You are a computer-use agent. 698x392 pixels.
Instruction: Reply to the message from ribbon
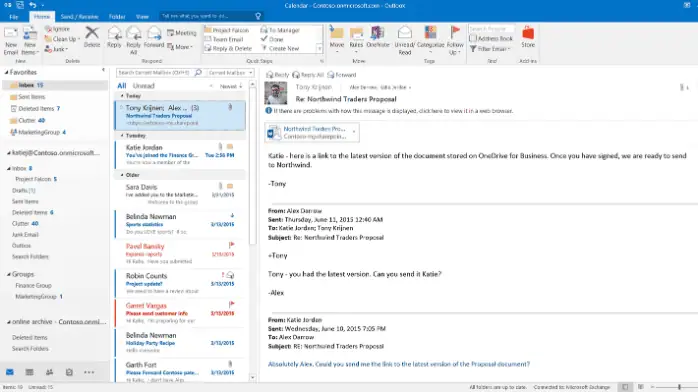coord(114,36)
